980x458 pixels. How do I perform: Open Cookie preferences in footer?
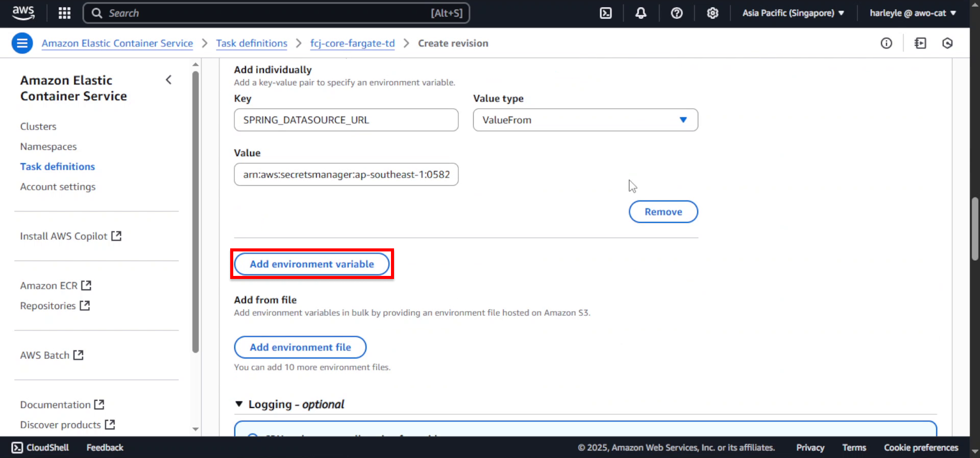(921, 448)
